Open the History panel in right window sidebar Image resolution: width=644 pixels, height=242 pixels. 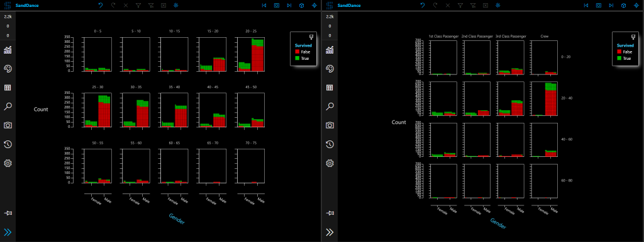pyautogui.click(x=330, y=144)
